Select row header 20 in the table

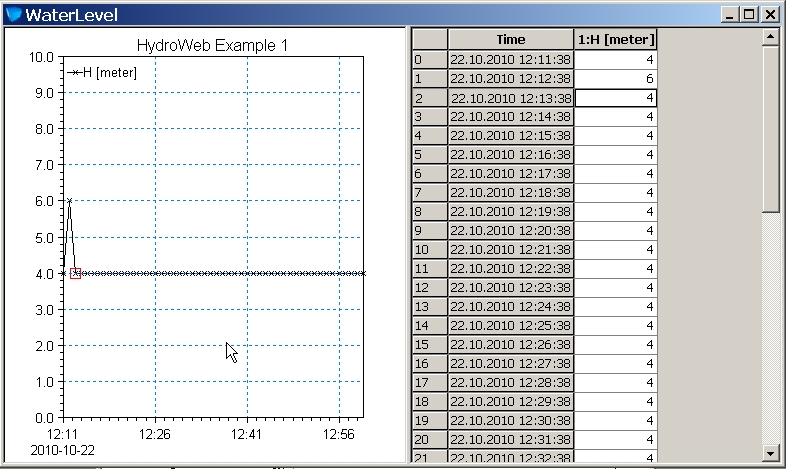pyautogui.click(x=429, y=439)
